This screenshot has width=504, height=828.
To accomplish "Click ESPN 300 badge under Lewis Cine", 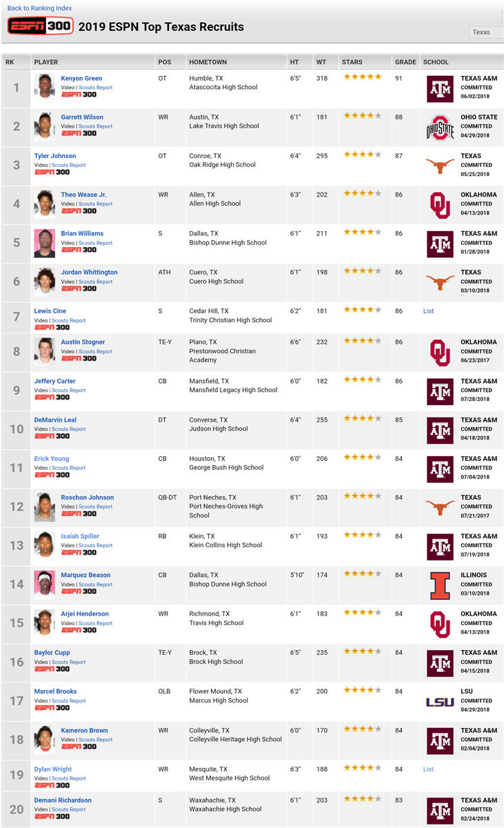I will 52,328.
